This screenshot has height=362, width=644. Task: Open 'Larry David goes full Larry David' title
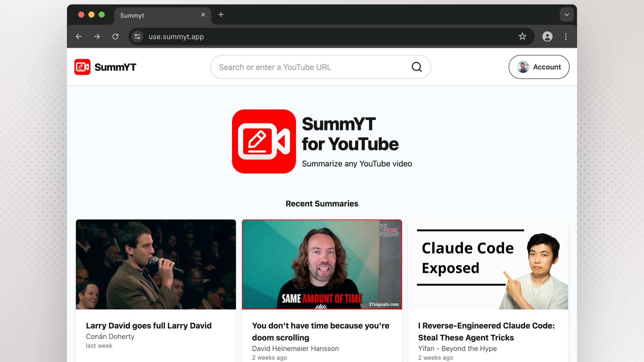(x=149, y=326)
